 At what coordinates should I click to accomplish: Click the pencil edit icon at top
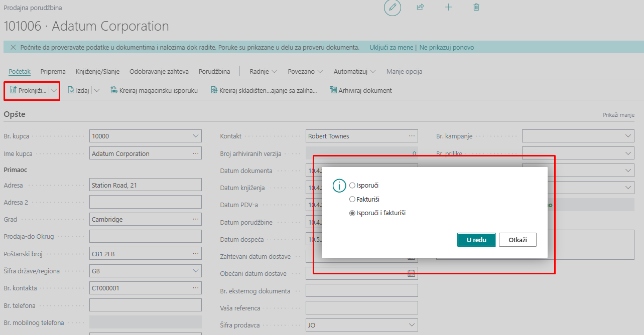(392, 8)
